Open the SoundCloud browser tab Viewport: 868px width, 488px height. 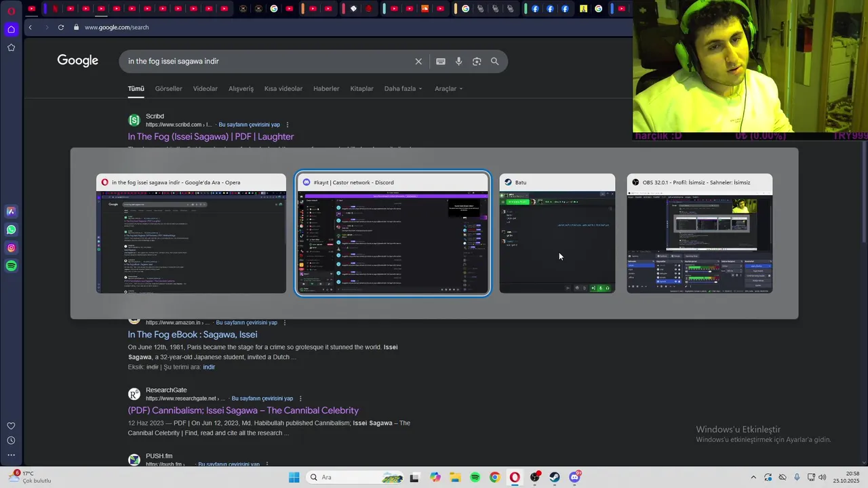click(425, 9)
